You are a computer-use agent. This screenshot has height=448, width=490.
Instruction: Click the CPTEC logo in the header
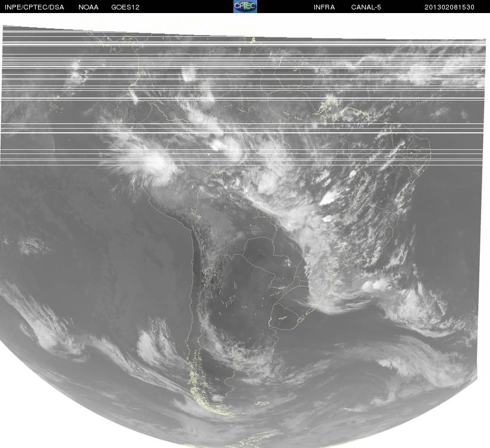(245, 7)
